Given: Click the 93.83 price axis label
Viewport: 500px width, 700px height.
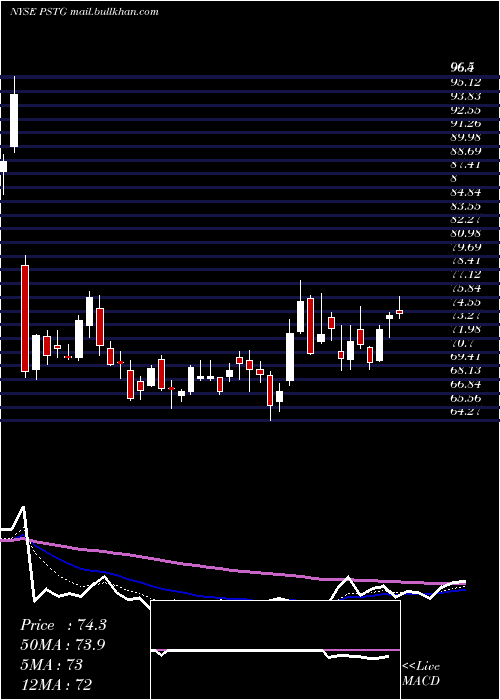Looking at the screenshot, I should click(x=465, y=96).
